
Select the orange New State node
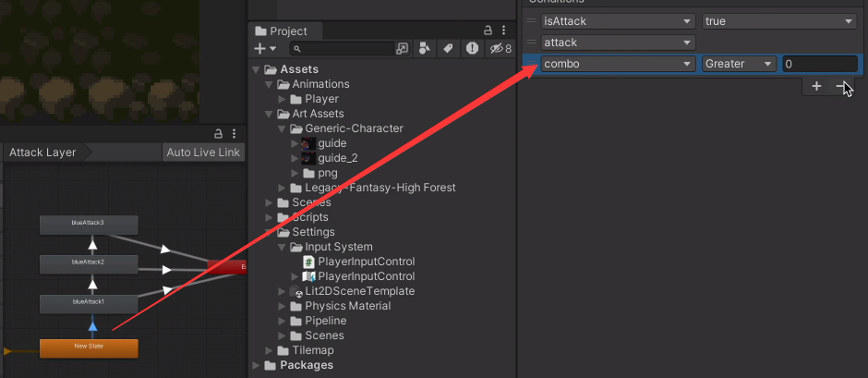click(89, 348)
